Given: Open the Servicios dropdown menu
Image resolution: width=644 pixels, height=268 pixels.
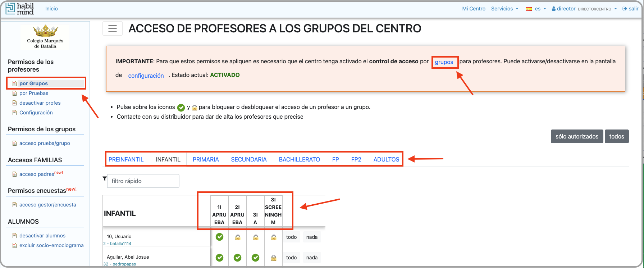Looking at the screenshot, I should click(x=504, y=9).
